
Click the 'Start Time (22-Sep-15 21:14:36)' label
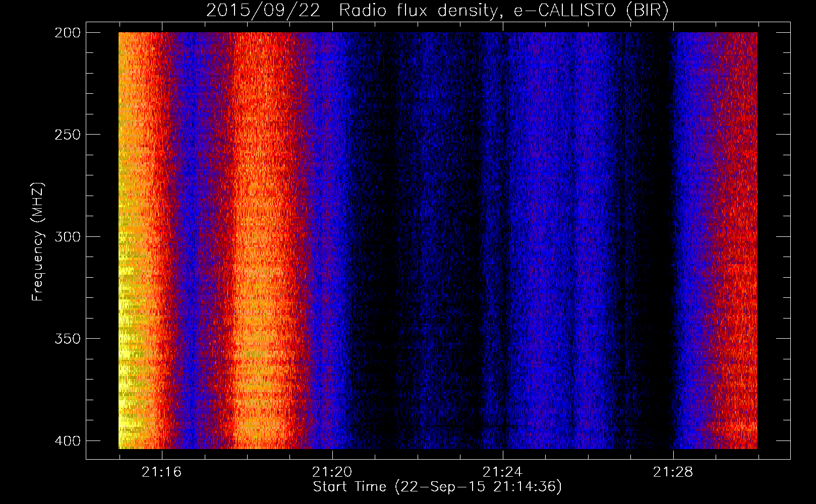click(437, 487)
